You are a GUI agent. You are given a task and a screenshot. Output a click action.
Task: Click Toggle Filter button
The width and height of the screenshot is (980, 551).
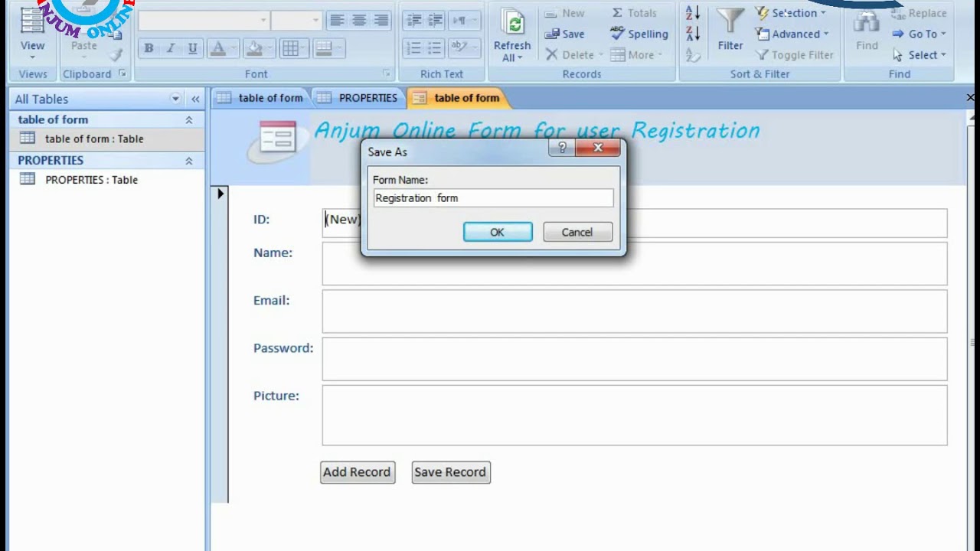pyautogui.click(x=795, y=55)
